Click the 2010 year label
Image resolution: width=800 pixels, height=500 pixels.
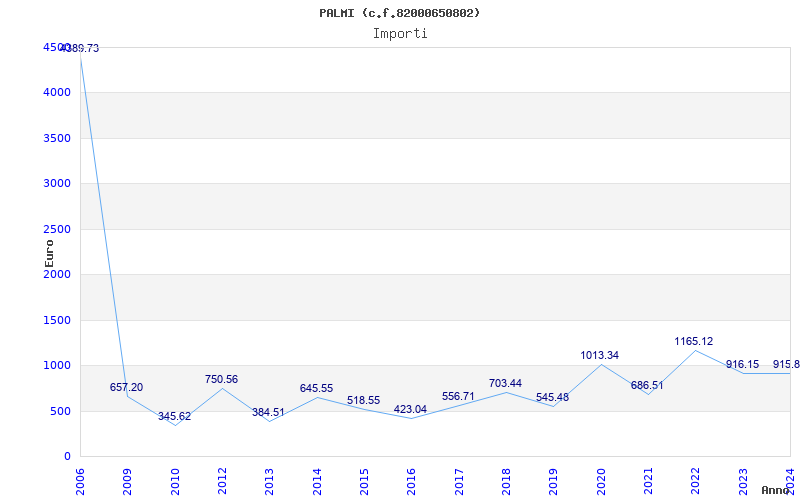coord(175,482)
